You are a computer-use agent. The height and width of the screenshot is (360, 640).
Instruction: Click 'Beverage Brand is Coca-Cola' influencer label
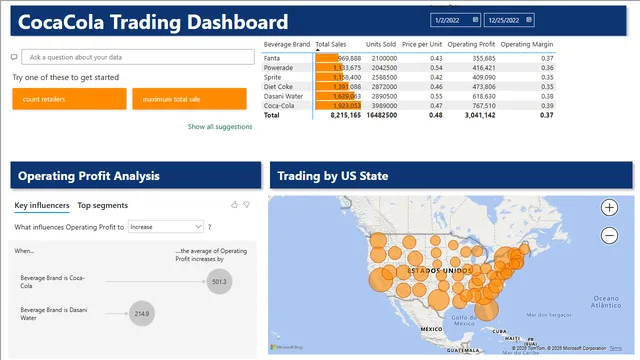click(52, 282)
